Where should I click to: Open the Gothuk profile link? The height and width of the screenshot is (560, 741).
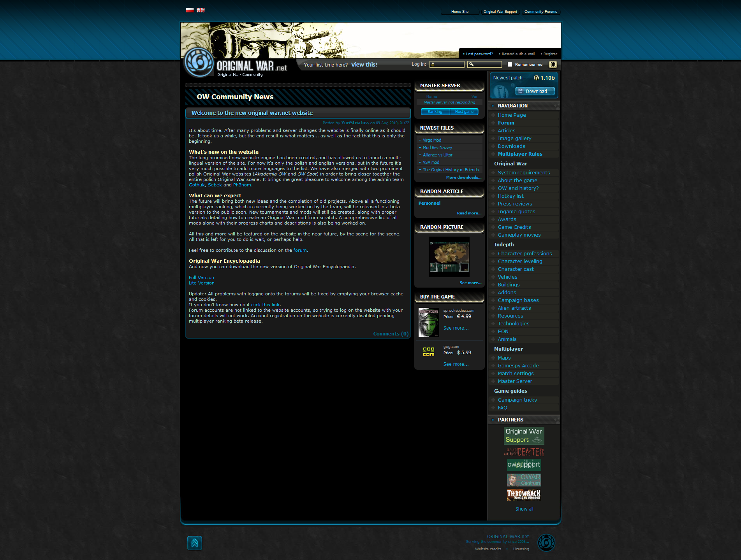197,185
